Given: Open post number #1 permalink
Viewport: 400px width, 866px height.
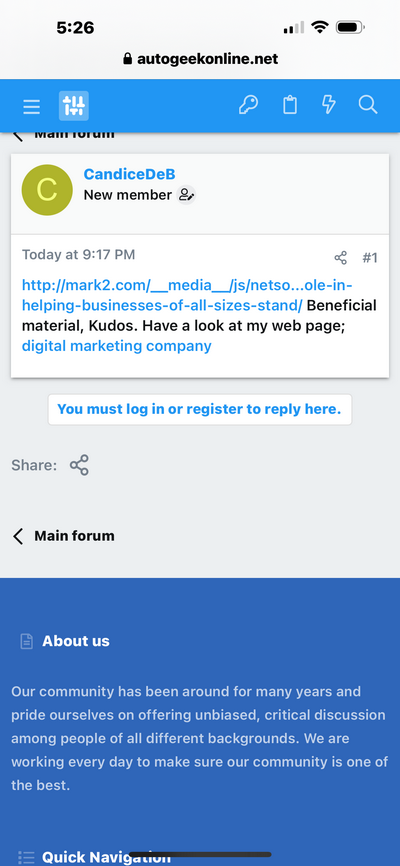Looking at the screenshot, I should tap(370, 258).
